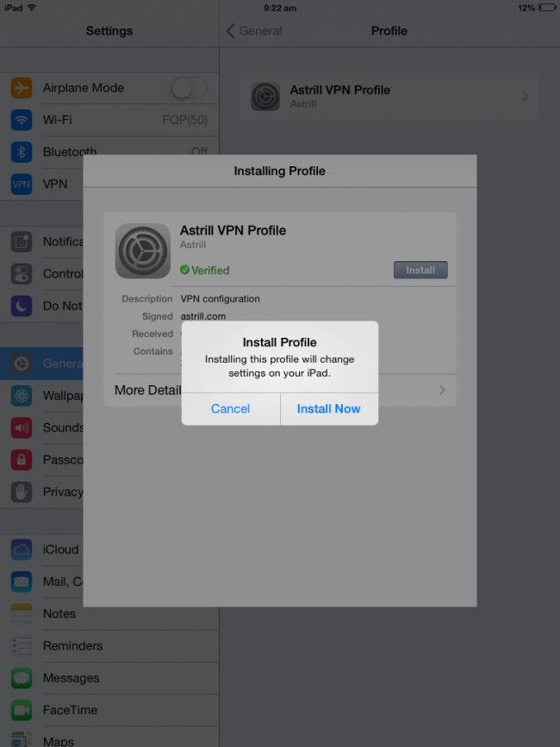Click the Airplane Mode label

84,88
